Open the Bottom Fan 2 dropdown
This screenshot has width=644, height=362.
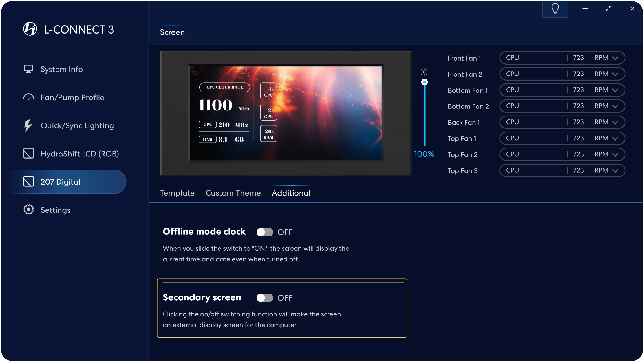(615, 106)
